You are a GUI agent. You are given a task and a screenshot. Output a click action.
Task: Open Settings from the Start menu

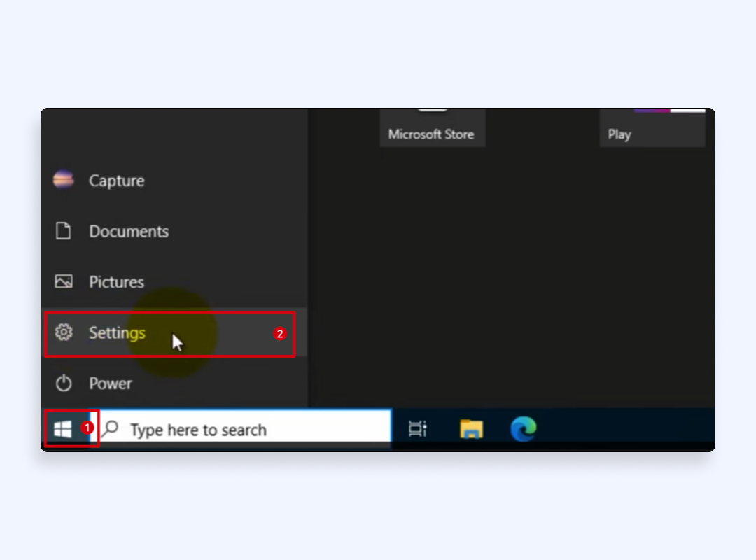click(174, 333)
